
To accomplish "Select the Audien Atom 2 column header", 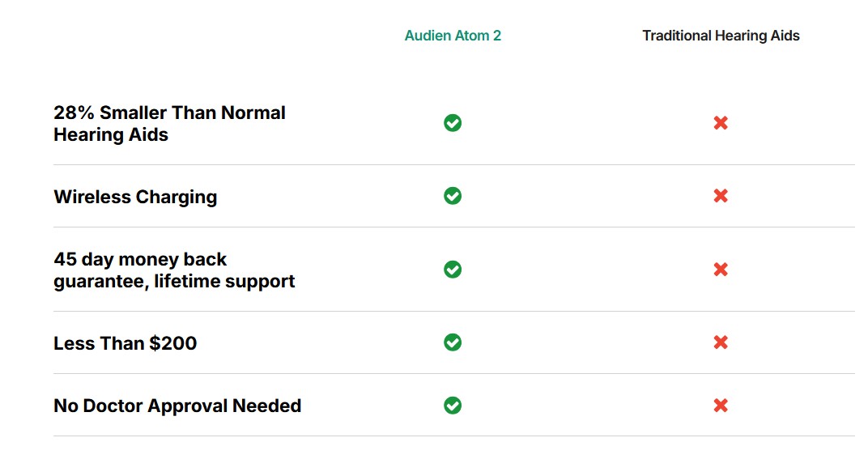I will 453,36.
